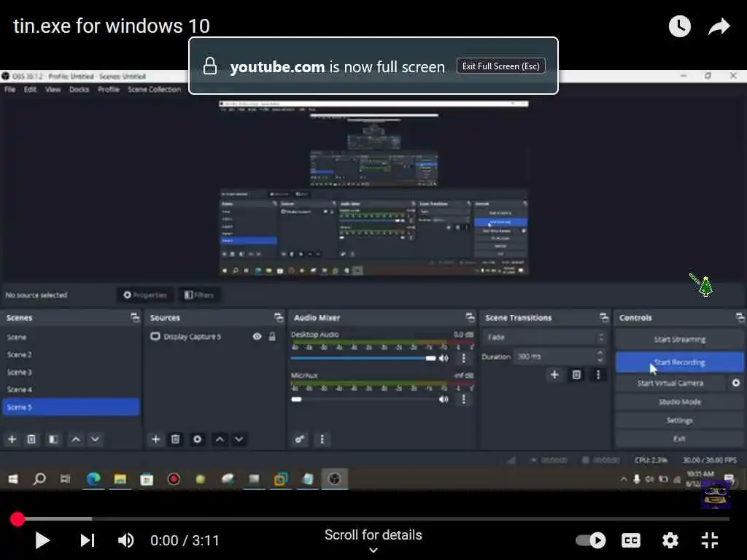This screenshot has height=560, width=747.
Task: Mute Mic/Aux speaker icon
Action: point(444,399)
